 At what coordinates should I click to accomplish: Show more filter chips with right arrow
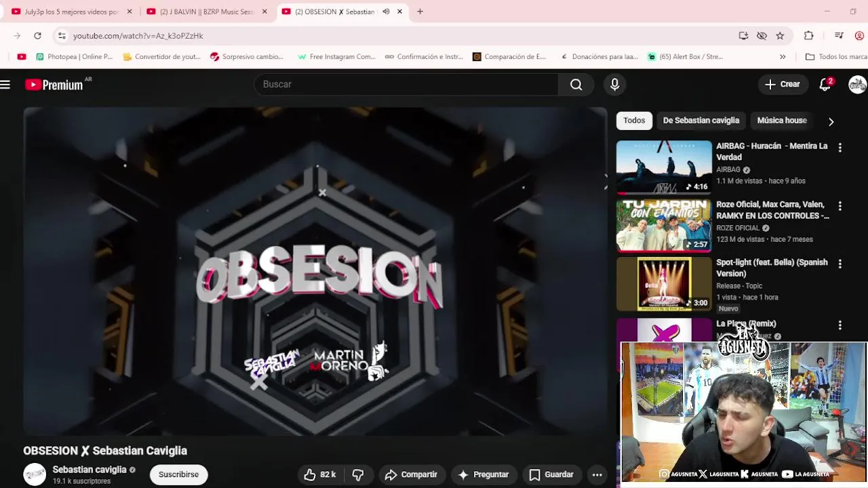(x=831, y=121)
